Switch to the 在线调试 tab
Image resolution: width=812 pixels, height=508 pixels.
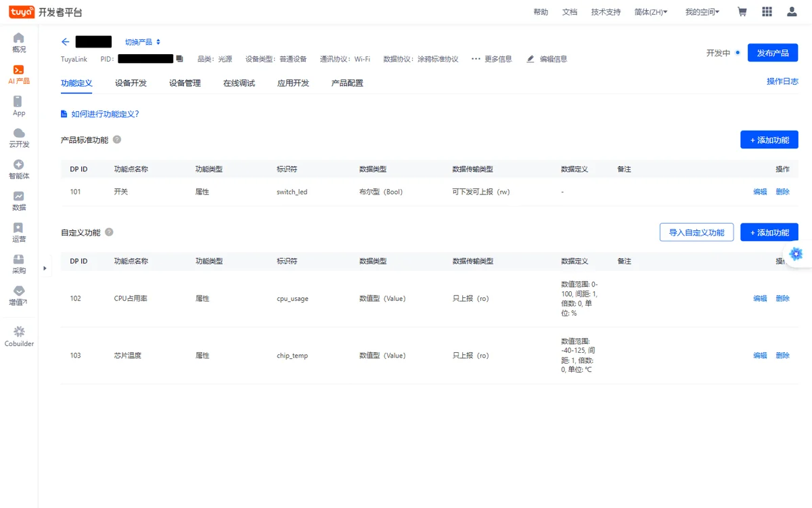tap(239, 83)
